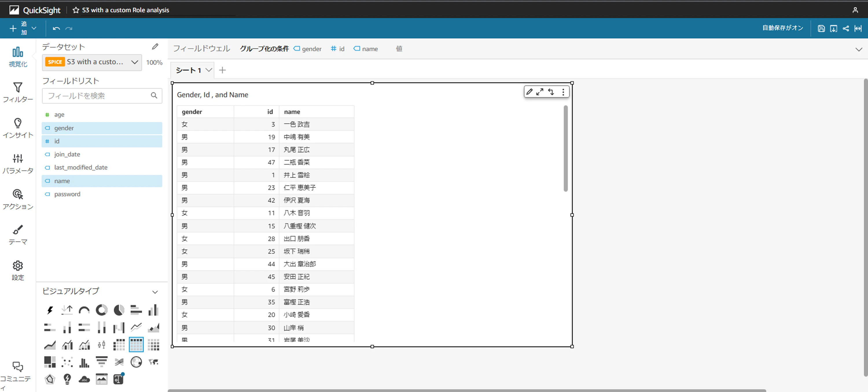Image resolution: width=868 pixels, height=392 pixels.
Task: Edit dataset with the pencil icon
Action: pos(155,47)
